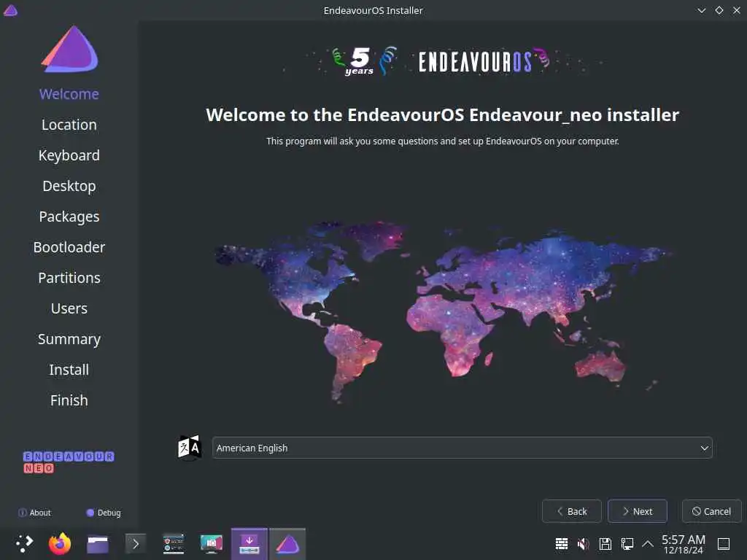This screenshot has width=747, height=560.
Task: Open the clock showing 5:57 AM
Action: coord(683,544)
